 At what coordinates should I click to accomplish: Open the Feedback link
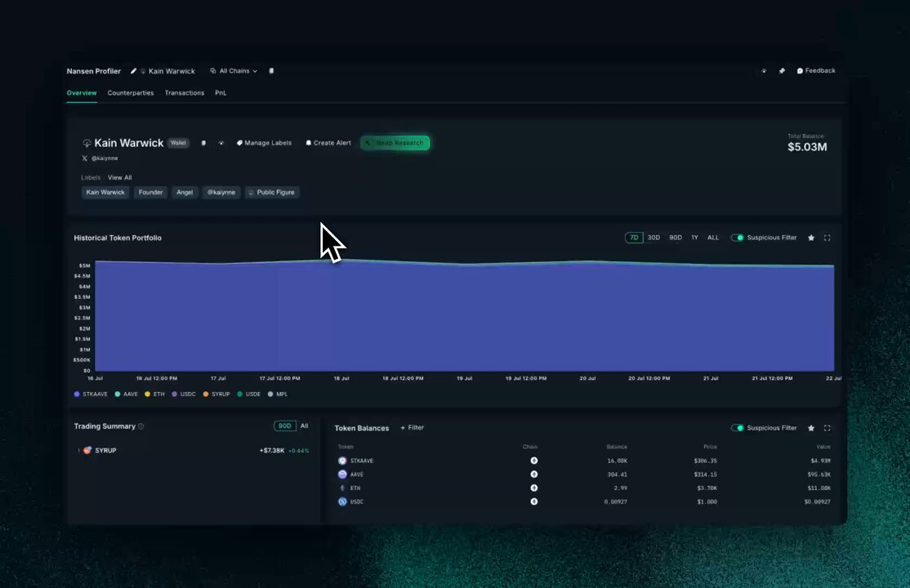pos(816,71)
